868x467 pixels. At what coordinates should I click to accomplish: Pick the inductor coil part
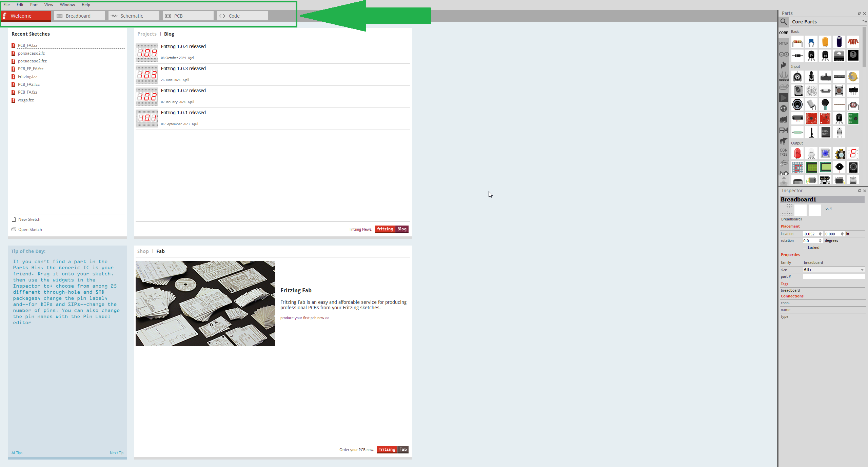pos(853,42)
